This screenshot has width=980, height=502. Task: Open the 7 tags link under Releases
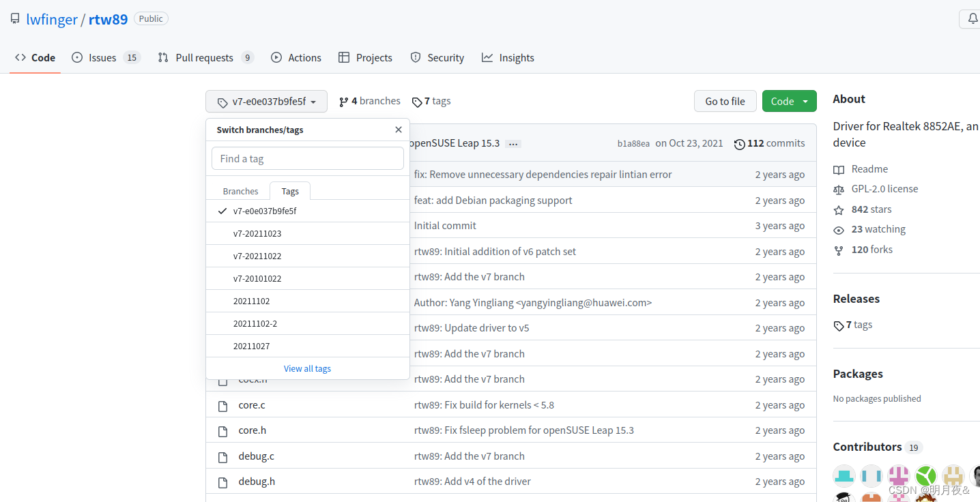point(853,325)
